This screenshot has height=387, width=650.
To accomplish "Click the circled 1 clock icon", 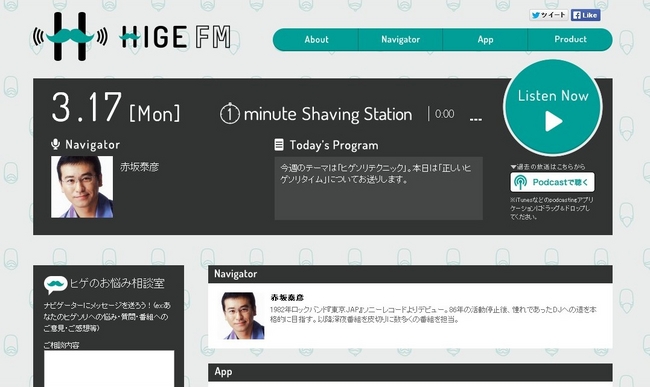I will pyautogui.click(x=230, y=114).
